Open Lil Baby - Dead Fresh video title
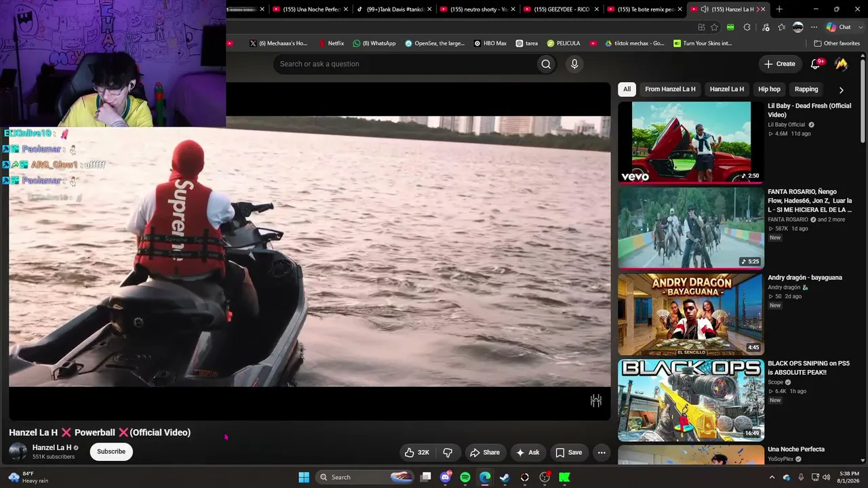This screenshot has width=868, height=488. 809,110
